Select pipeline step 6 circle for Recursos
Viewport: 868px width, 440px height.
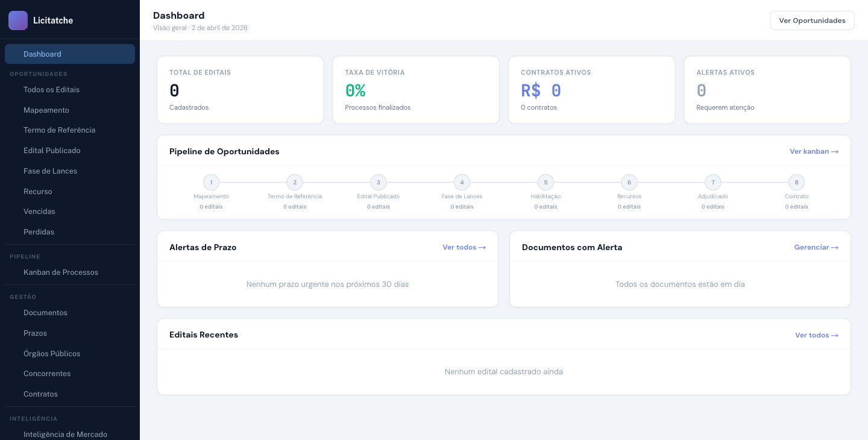pos(629,182)
